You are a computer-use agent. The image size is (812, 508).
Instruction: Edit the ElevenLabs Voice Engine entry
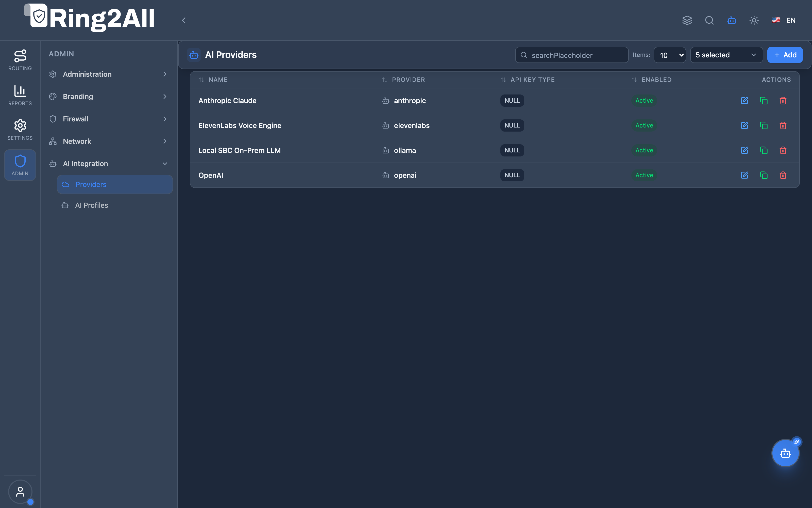pos(744,125)
